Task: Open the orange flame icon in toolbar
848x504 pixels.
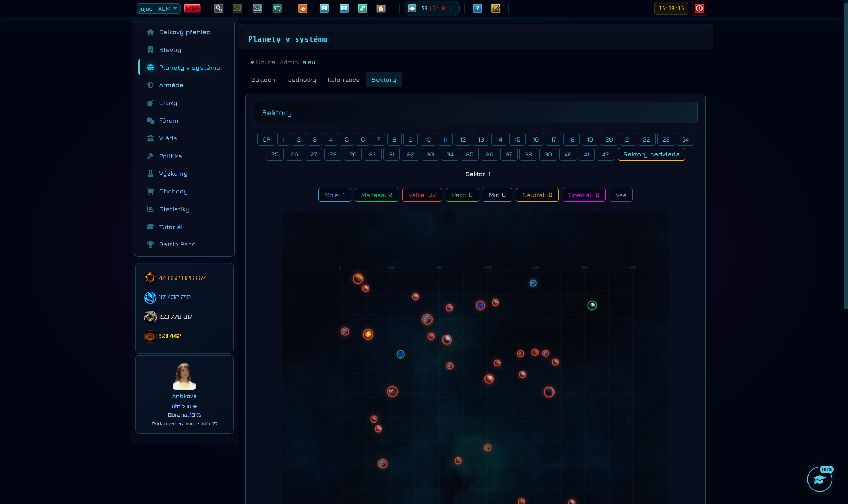Action: click(303, 9)
